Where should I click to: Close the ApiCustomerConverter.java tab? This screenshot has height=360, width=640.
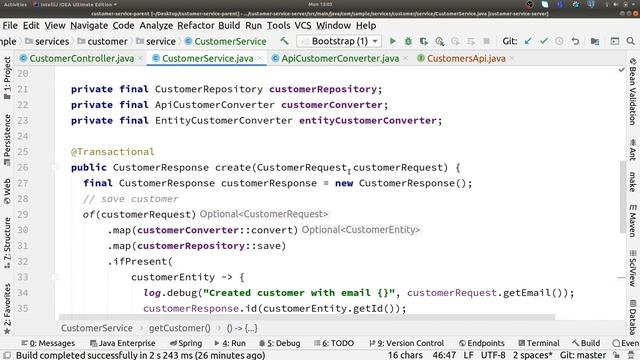[405, 59]
